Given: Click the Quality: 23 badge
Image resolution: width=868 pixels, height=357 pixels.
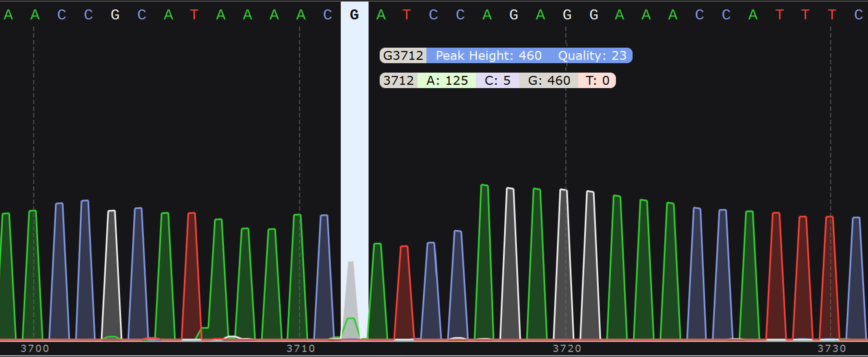Looking at the screenshot, I should click(x=592, y=56).
